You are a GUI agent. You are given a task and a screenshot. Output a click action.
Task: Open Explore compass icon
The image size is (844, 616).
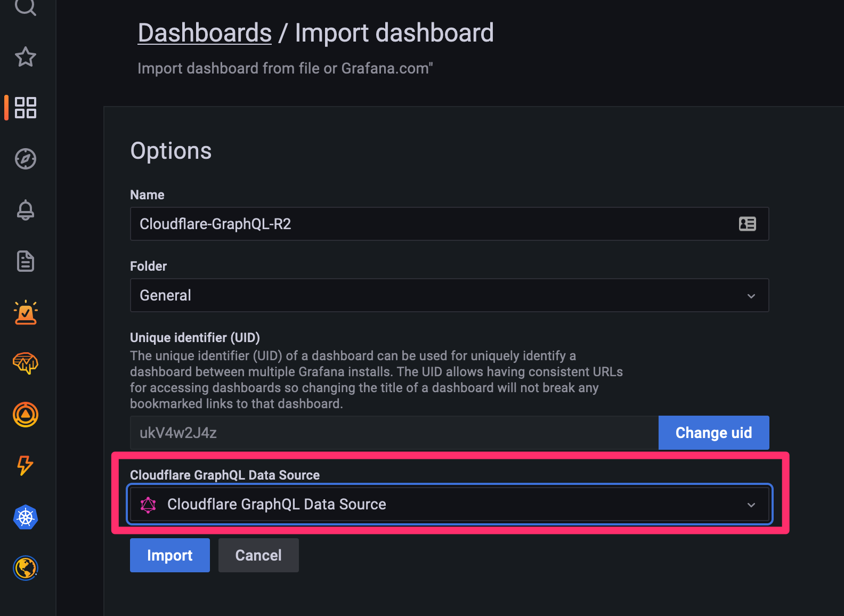point(26,159)
